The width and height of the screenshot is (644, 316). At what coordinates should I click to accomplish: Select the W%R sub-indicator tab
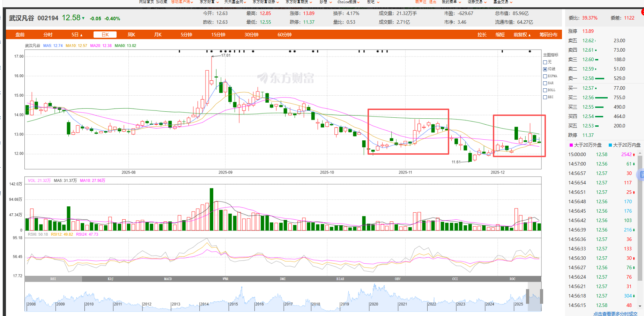tap(225, 279)
